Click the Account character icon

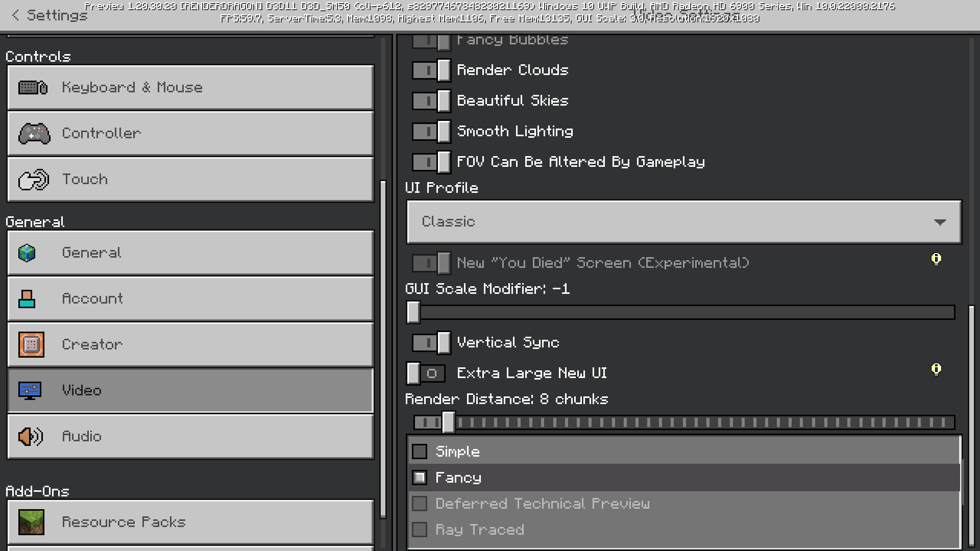pyautogui.click(x=27, y=299)
